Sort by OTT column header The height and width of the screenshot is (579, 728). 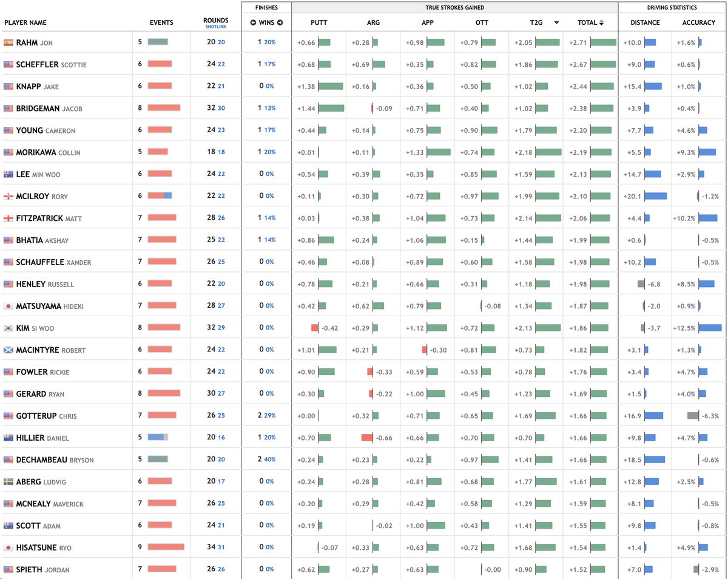pos(481,23)
